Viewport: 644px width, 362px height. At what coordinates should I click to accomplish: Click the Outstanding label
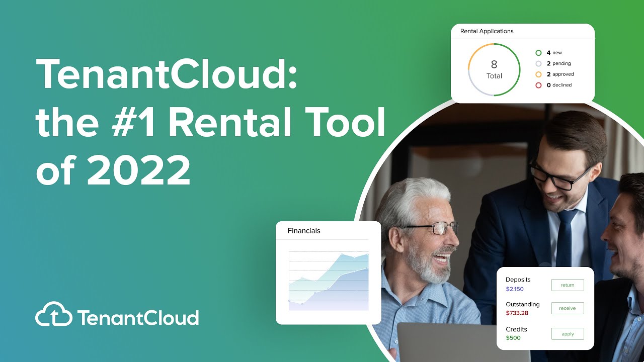523,304
